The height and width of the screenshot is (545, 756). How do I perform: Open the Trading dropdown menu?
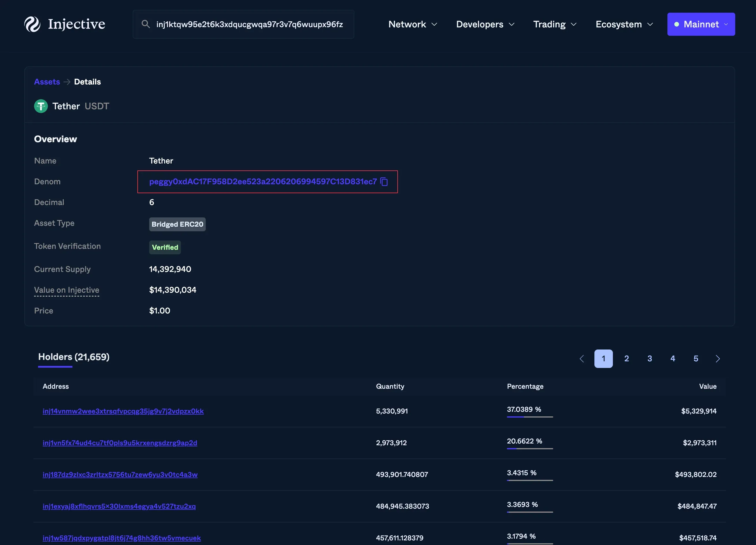click(555, 24)
